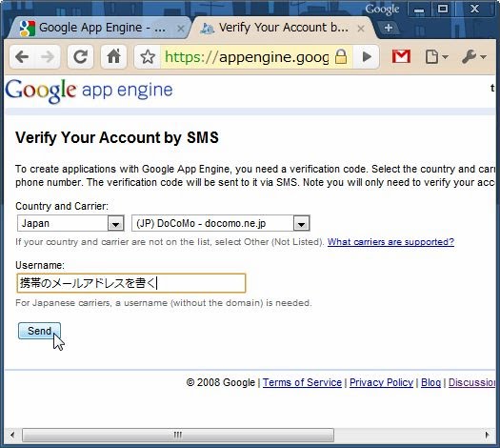Open the What carriers are supported link
500x448 pixels.
(x=390, y=242)
